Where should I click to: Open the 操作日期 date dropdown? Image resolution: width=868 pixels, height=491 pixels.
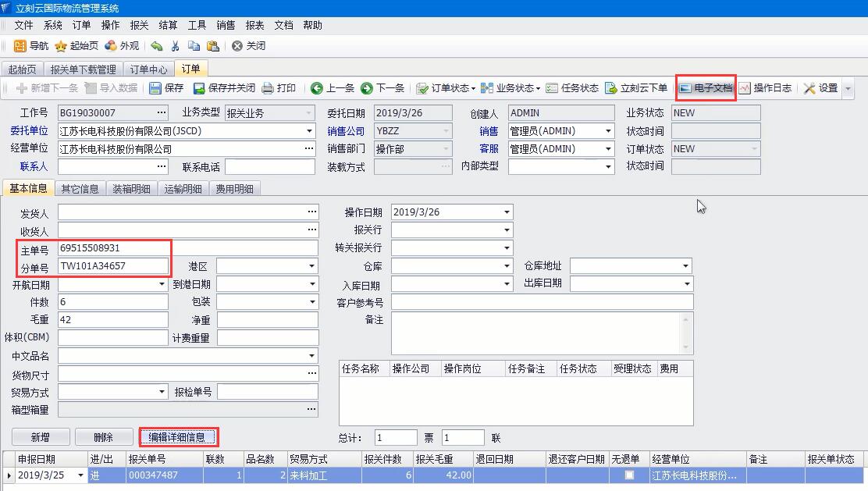(x=507, y=212)
